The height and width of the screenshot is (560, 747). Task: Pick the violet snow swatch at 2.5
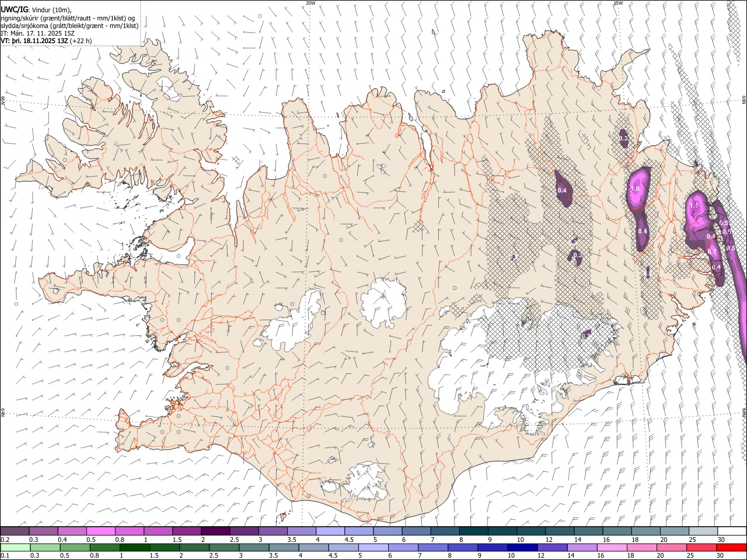tap(244, 531)
